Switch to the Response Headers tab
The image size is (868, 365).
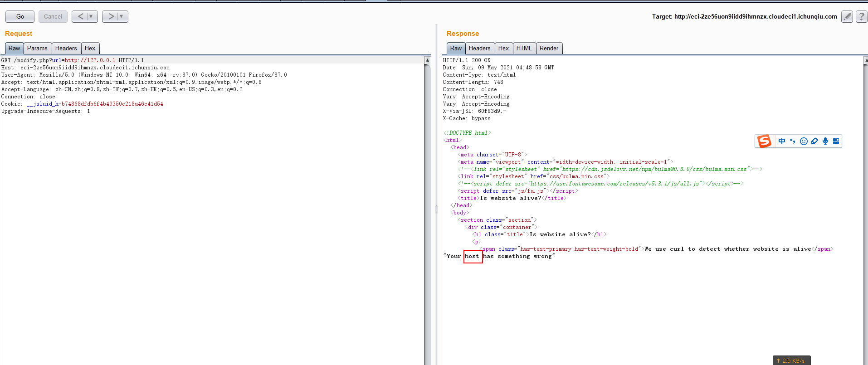click(480, 49)
